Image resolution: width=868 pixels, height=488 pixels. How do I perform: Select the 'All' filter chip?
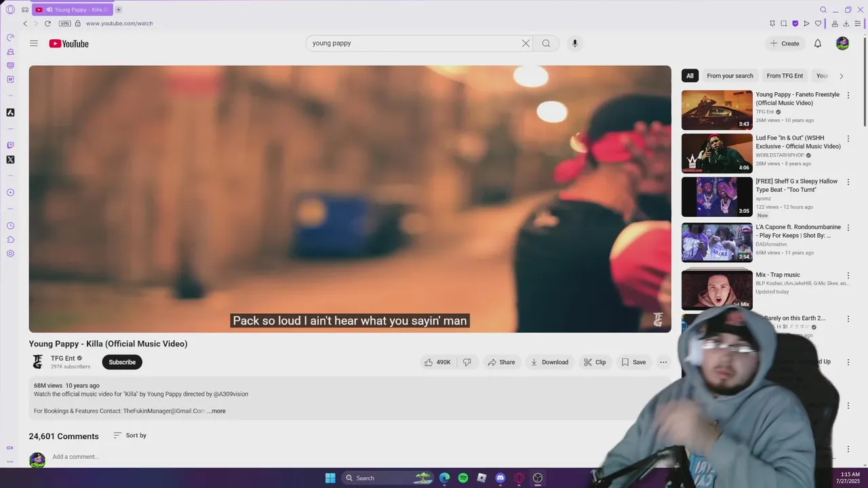click(x=690, y=76)
